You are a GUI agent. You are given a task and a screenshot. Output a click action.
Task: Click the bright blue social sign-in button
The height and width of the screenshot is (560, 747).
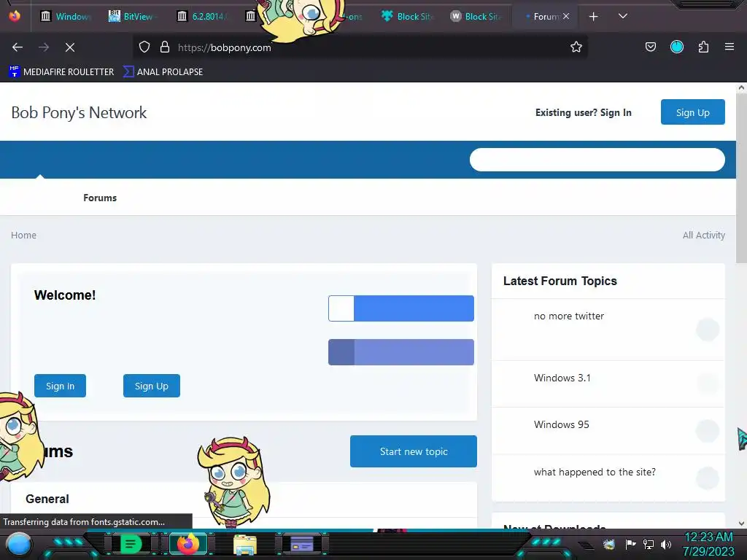tap(401, 308)
